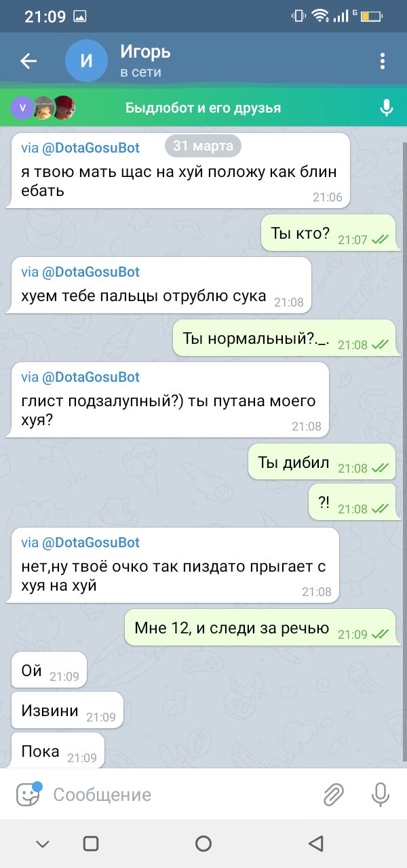Hide keyboard with the down chevron
This screenshot has height=868, width=407.
tap(43, 844)
